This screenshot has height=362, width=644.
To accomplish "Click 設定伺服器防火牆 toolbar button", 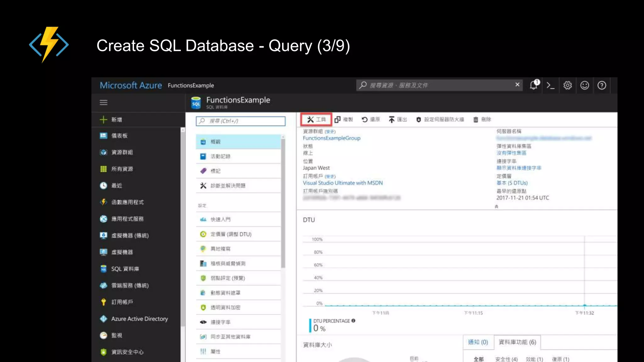I will tap(440, 119).
